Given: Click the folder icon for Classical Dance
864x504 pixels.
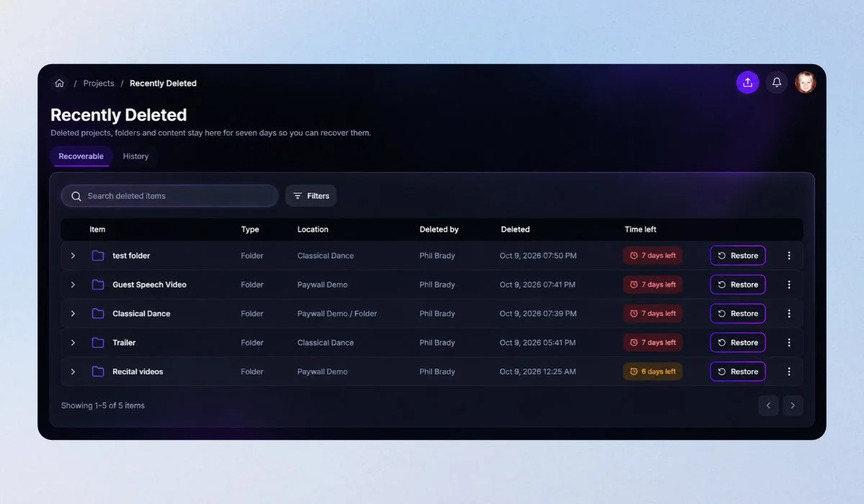Looking at the screenshot, I should (x=98, y=313).
